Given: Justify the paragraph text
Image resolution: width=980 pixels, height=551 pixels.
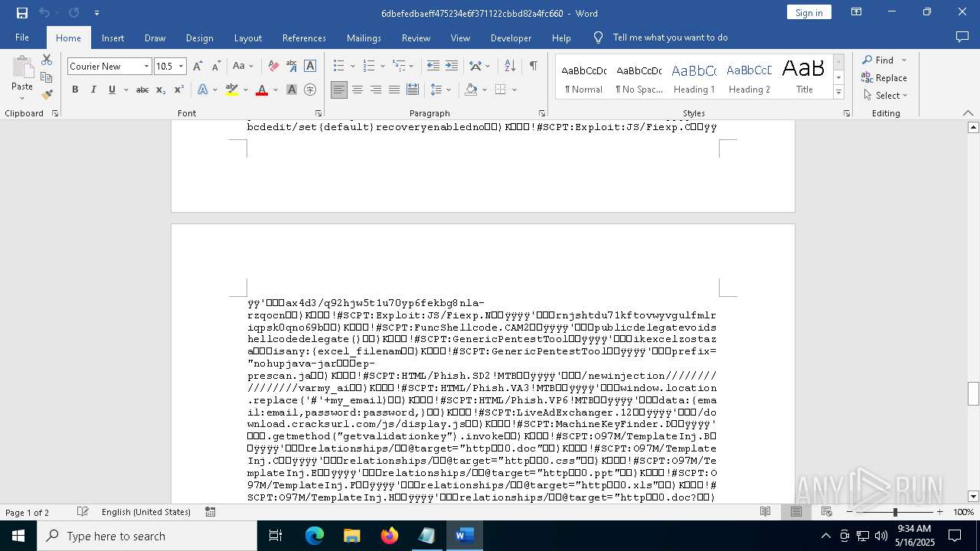Looking at the screenshot, I should point(394,90).
